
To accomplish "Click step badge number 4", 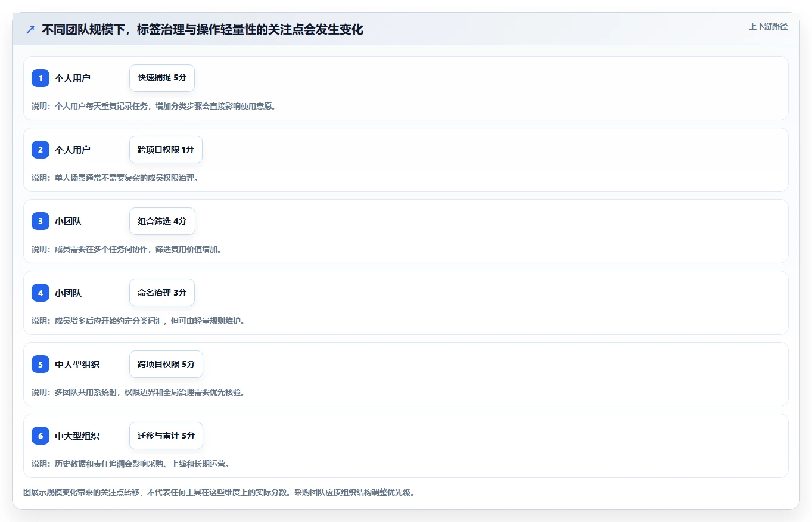I will [41, 293].
